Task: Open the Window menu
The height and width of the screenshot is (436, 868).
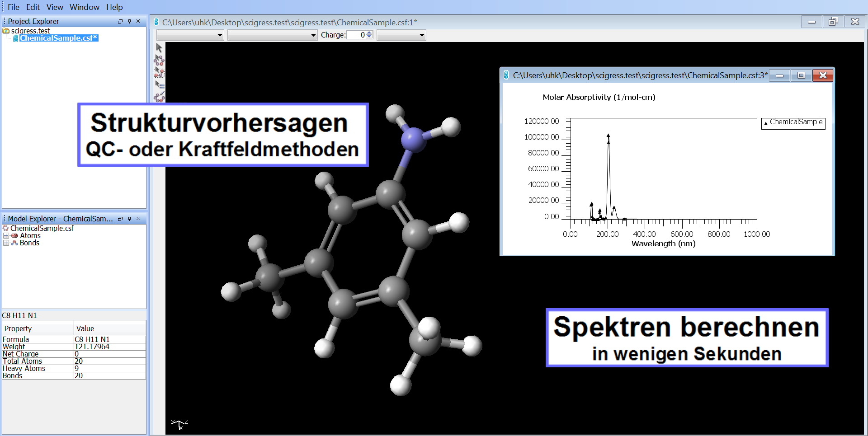Action: click(x=85, y=7)
